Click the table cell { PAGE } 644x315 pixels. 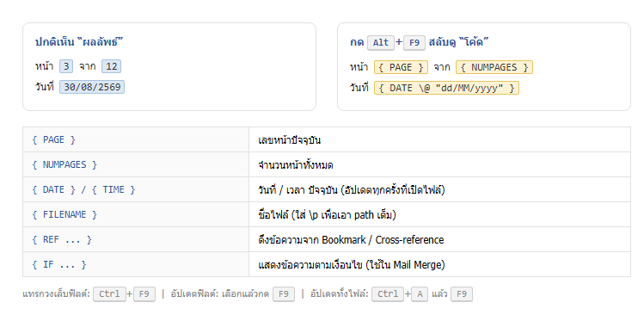coord(136,139)
